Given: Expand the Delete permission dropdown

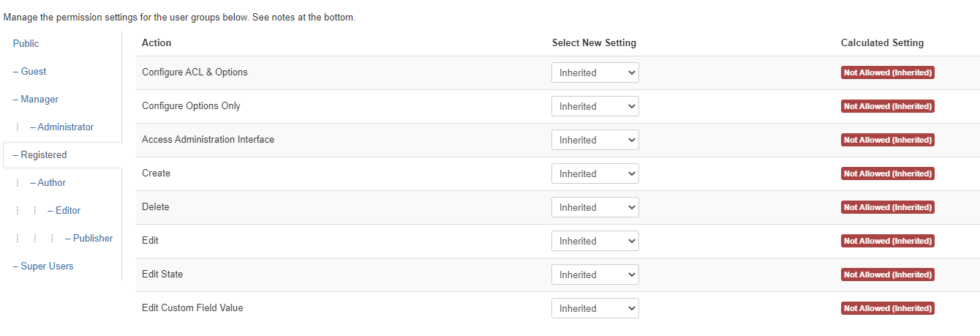Looking at the screenshot, I should [x=595, y=208].
